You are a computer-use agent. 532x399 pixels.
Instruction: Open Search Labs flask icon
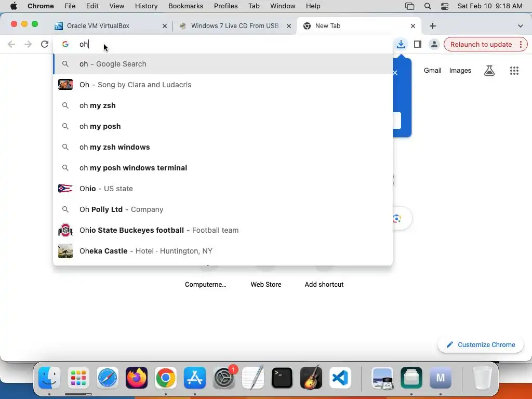pos(489,71)
